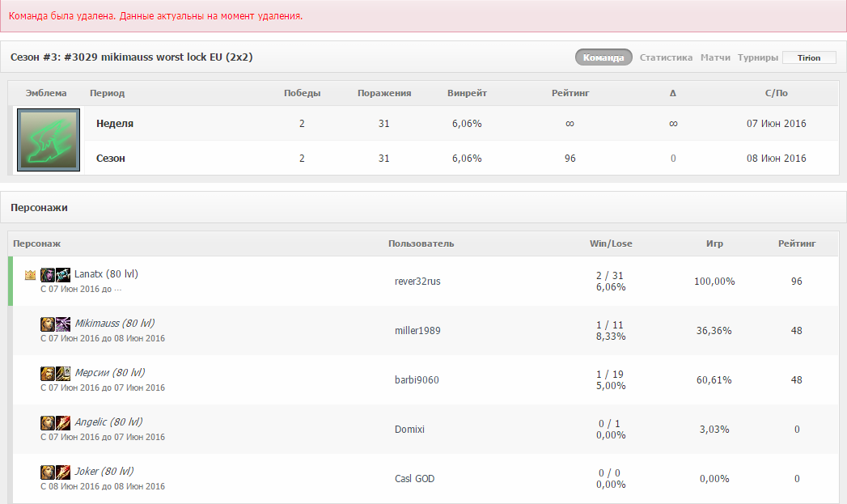Open user profile miller1989

click(417, 331)
